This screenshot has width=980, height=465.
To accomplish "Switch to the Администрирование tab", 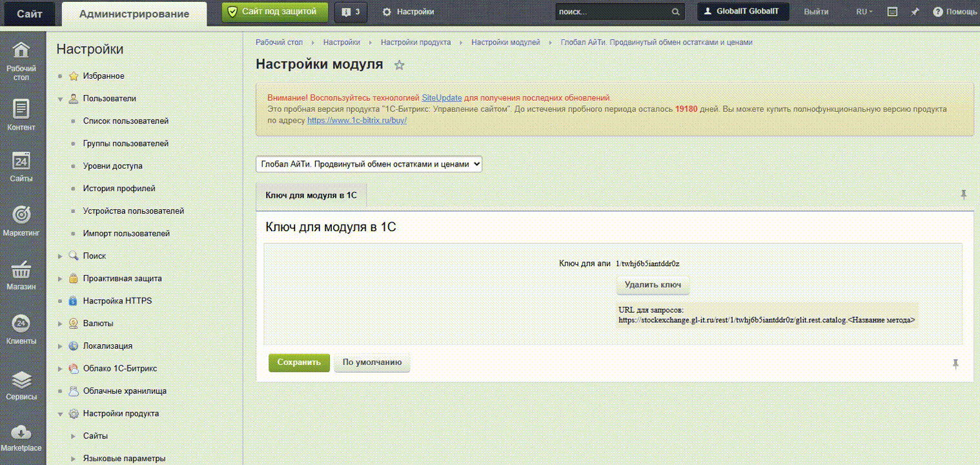I will click(x=134, y=14).
